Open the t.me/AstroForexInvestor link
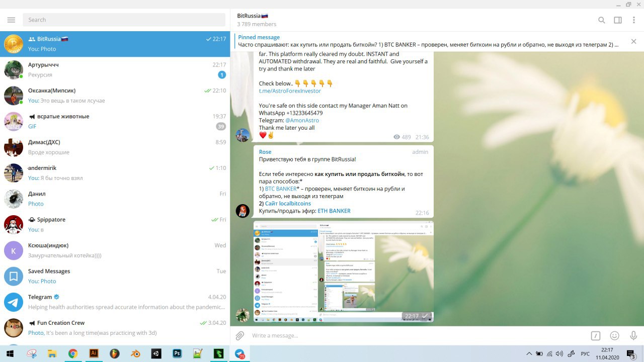The width and height of the screenshot is (644, 362). (290, 91)
